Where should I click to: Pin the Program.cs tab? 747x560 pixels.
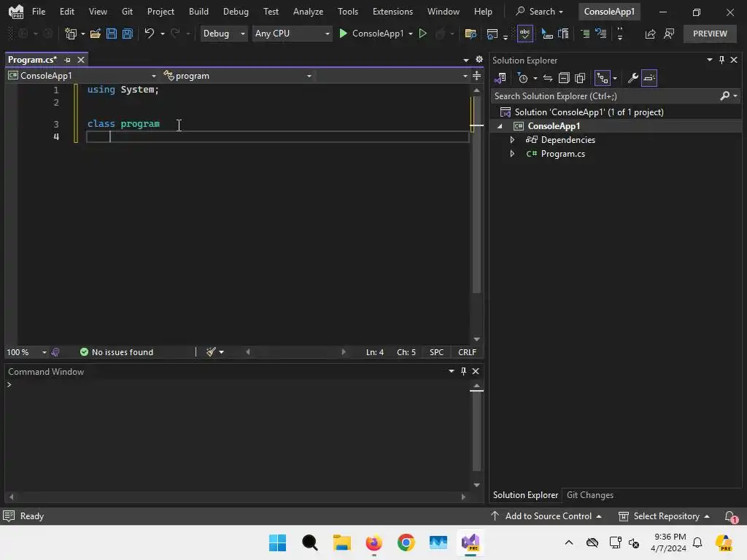click(67, 60)
